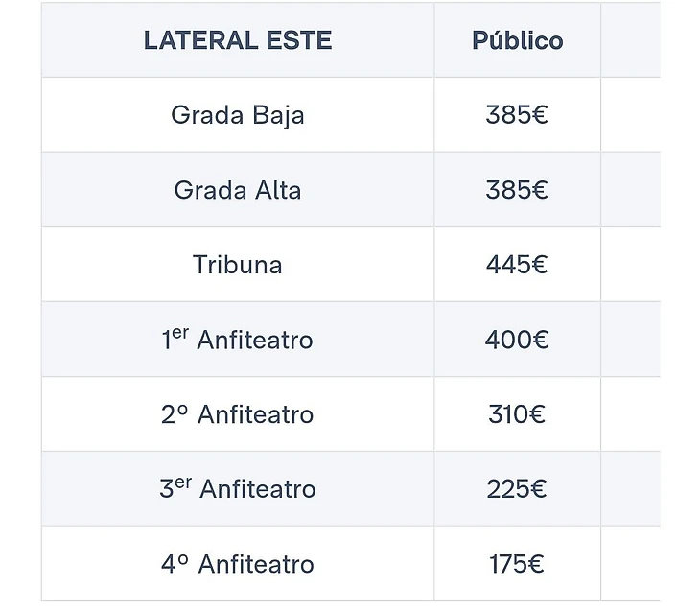
Task: Click the 310€ price cell
Action: tap(517, 414)
